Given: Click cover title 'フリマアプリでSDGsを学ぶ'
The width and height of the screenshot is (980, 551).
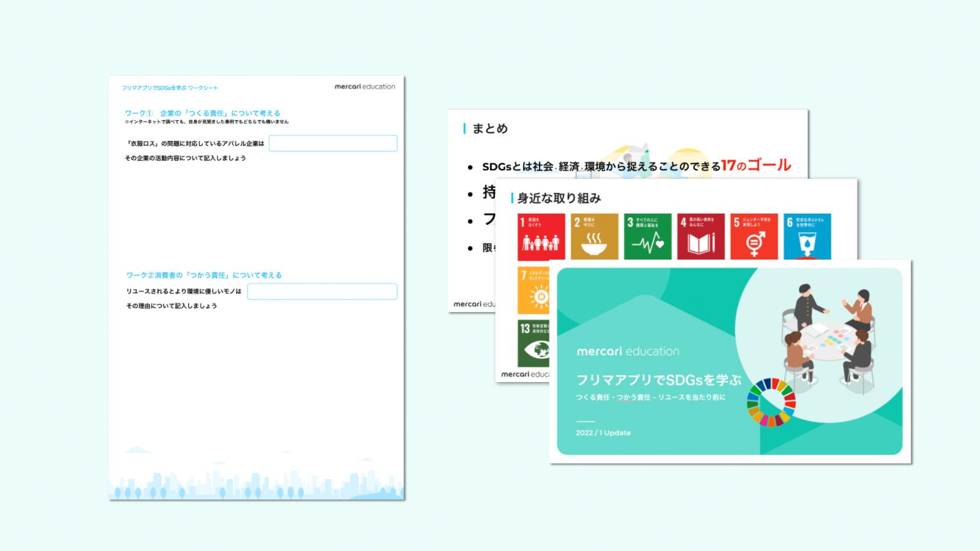Looking at the screenshot, I should click(659, 380).
